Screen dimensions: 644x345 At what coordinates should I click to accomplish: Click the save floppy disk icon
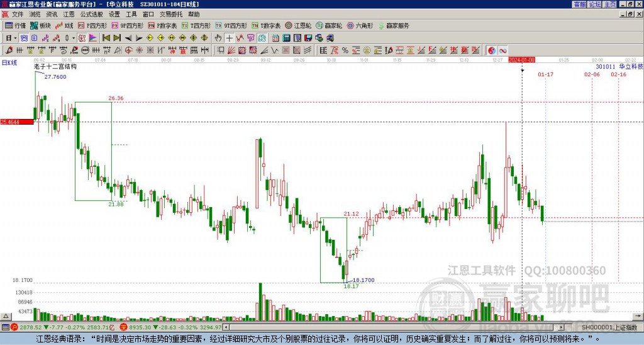coord(308,38)
